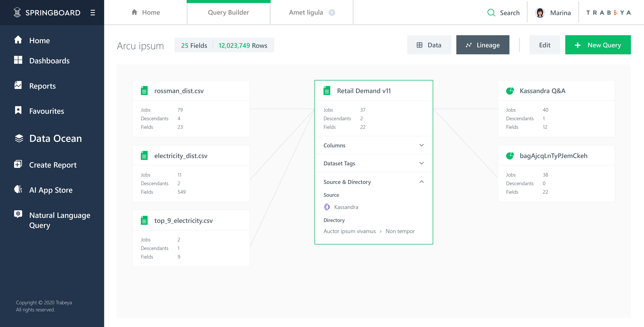Click the Arcu ipsum dataset title
Screen dimensions: 644x327
[140, 46]
